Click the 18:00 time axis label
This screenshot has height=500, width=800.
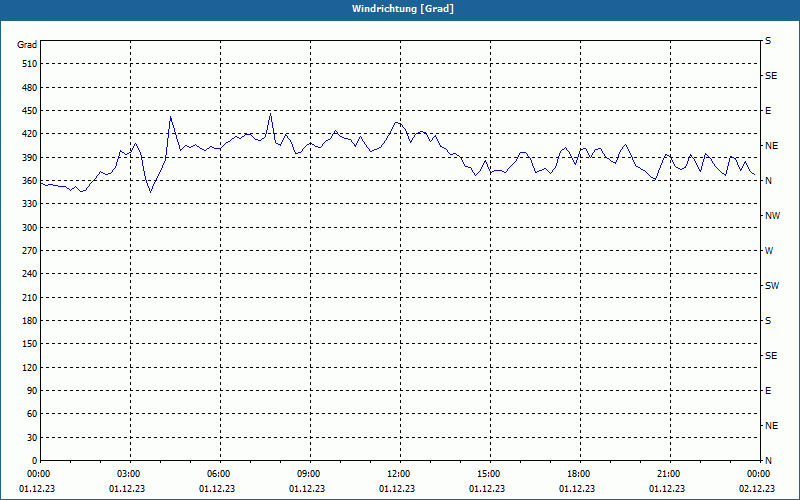click(579, 473)
